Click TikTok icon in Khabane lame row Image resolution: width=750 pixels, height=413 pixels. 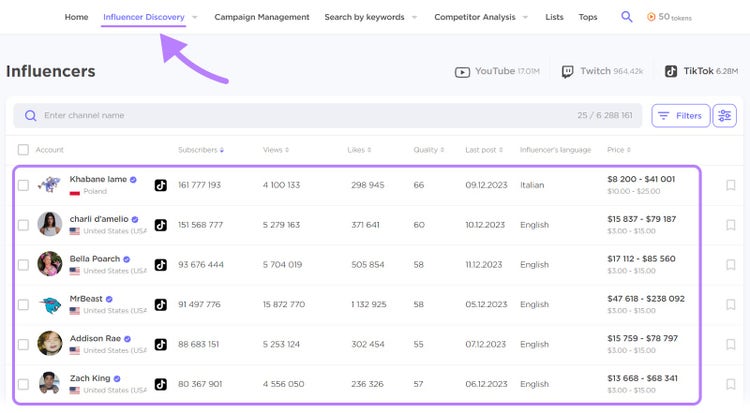click(161, 185)
